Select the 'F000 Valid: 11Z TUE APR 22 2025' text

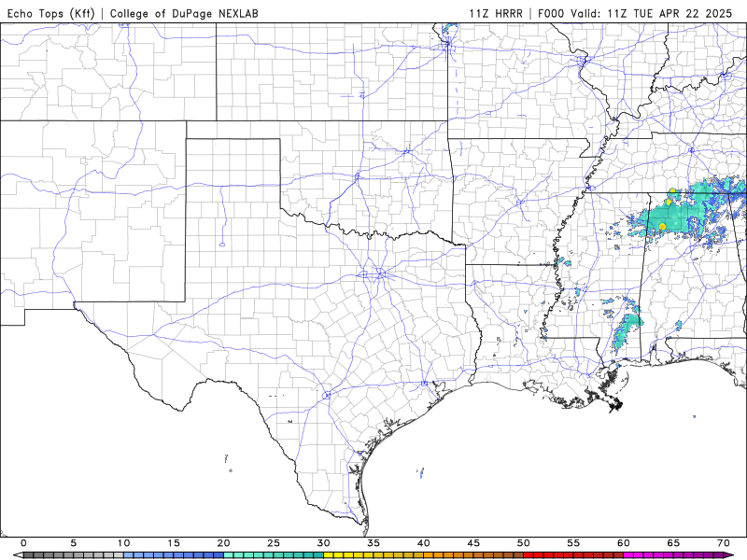[635, 13]
